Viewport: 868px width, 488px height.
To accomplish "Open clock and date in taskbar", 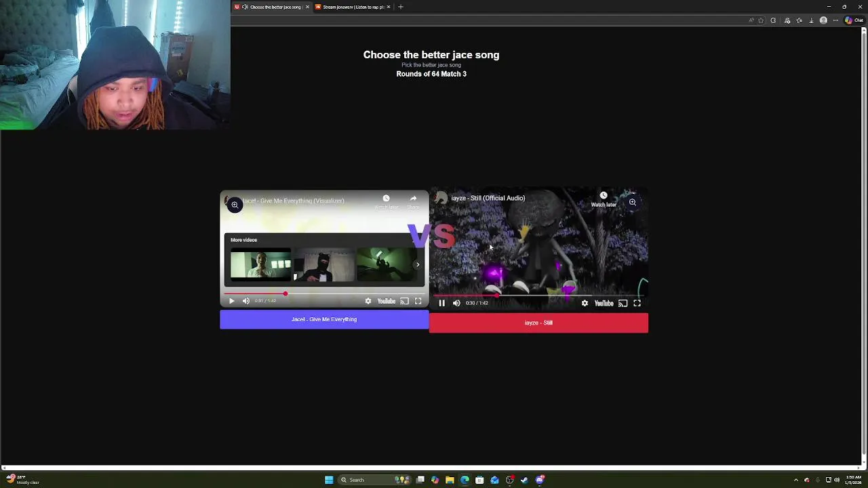I will point(853,480).
